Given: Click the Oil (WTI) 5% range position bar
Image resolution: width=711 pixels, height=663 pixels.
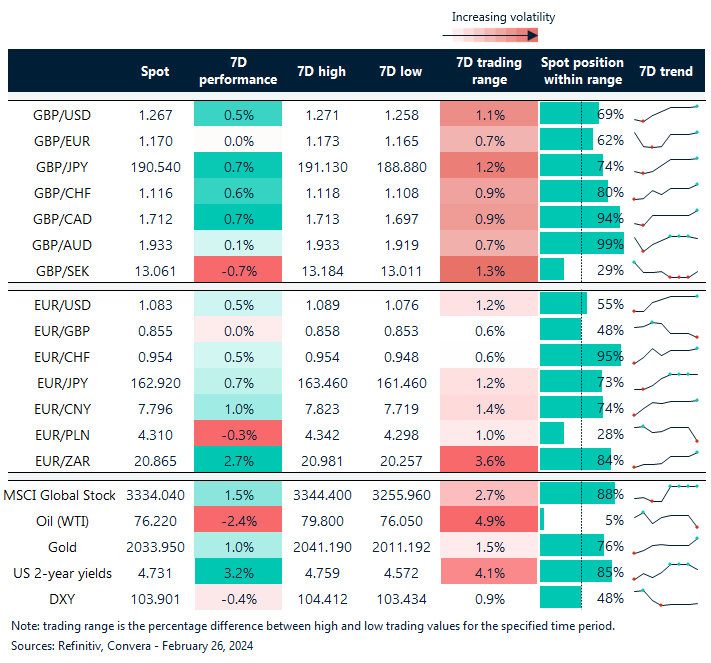Looking at the screenshot, I should (x=542, y=520).
